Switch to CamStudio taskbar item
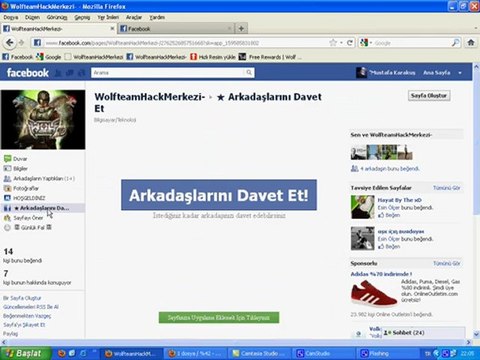480x360 pixels. pyautogui.click(x=323, y=353)
